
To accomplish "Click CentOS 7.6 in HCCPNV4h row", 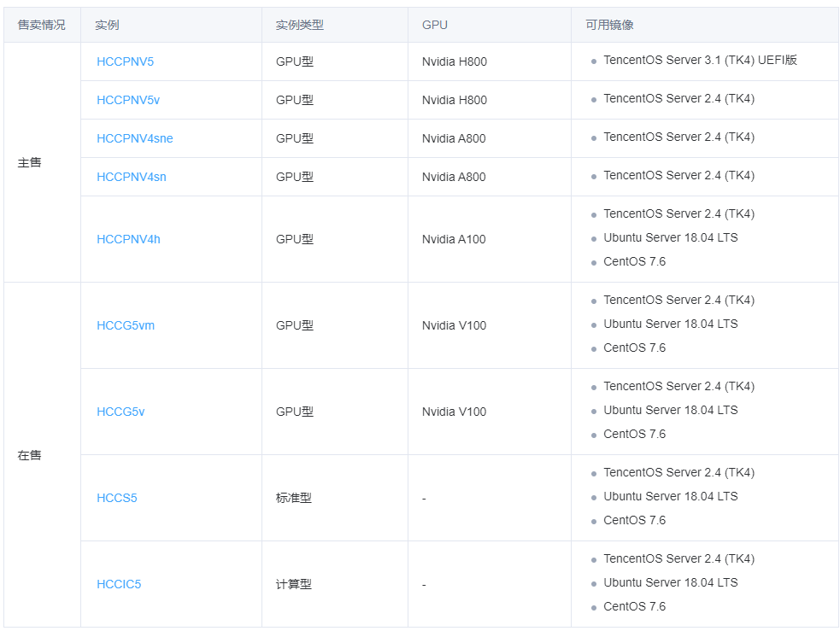I will (x=634, y=262).
